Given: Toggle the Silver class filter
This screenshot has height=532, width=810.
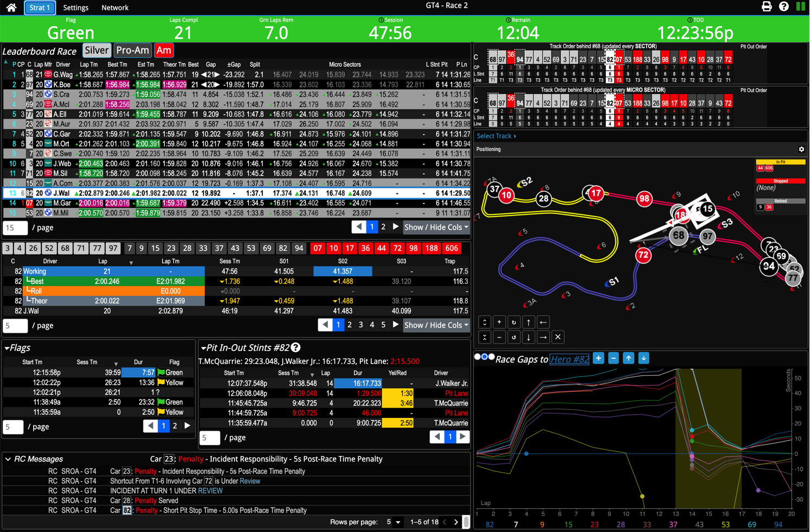Looking at the screenshot, I should click(97, 50).
